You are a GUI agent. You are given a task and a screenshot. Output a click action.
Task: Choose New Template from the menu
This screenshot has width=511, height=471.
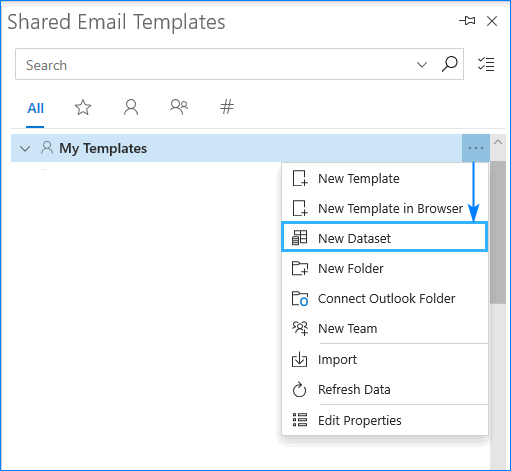[385, 179]
